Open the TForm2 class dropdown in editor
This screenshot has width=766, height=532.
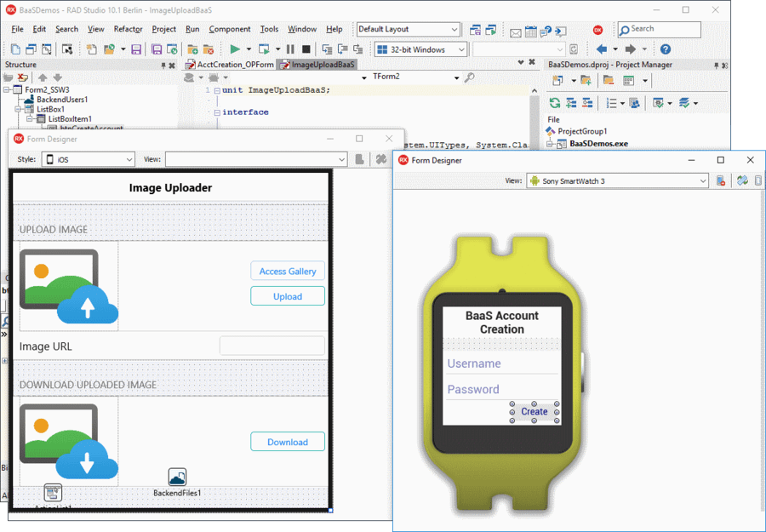click(456, 77)
